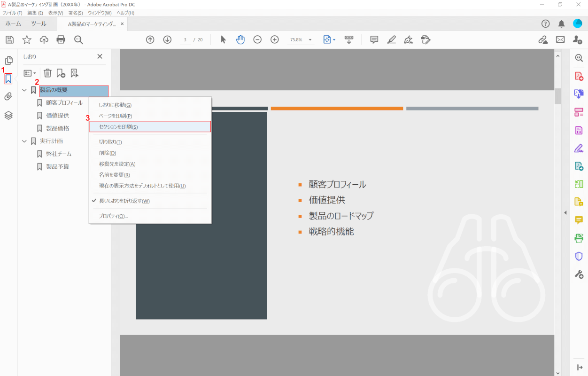Toggle 長いしおりを折り返す checked option

pos(124,201)
